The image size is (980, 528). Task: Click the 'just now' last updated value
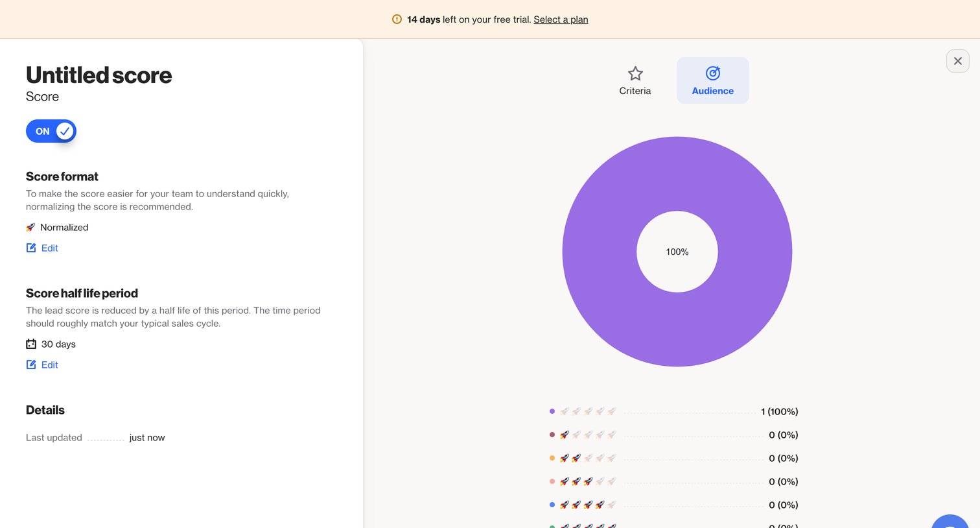click(147, 437)
